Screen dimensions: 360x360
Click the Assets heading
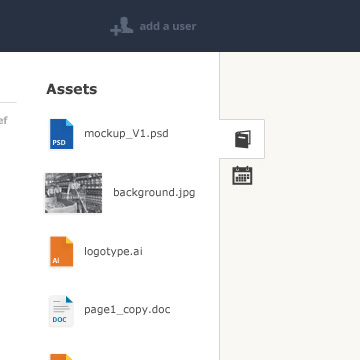[x=72, y=89]
